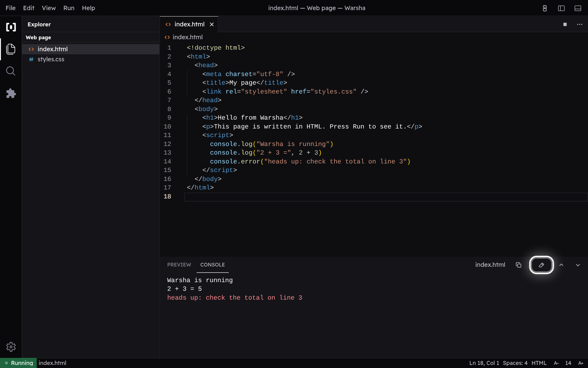This screenshot has height=368, width=588.
Task: Click the title My page line
Action: tap(245, 83)
